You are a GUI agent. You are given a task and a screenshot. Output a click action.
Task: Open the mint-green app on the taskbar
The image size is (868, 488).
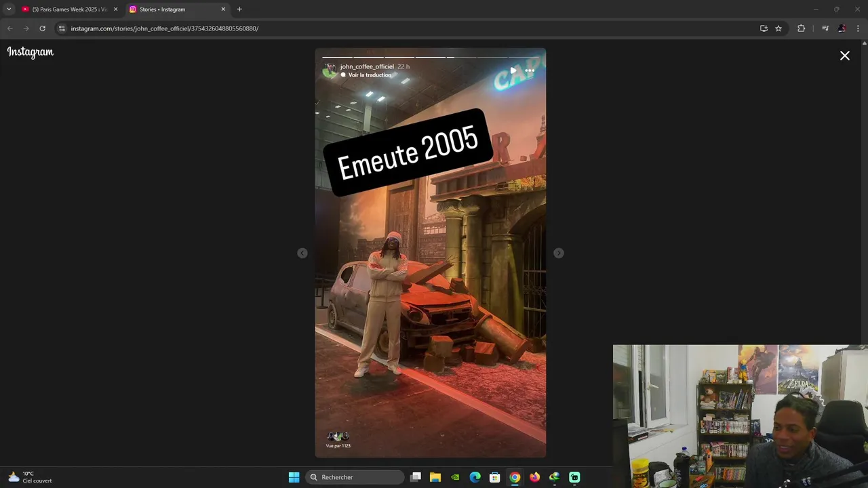574,477
